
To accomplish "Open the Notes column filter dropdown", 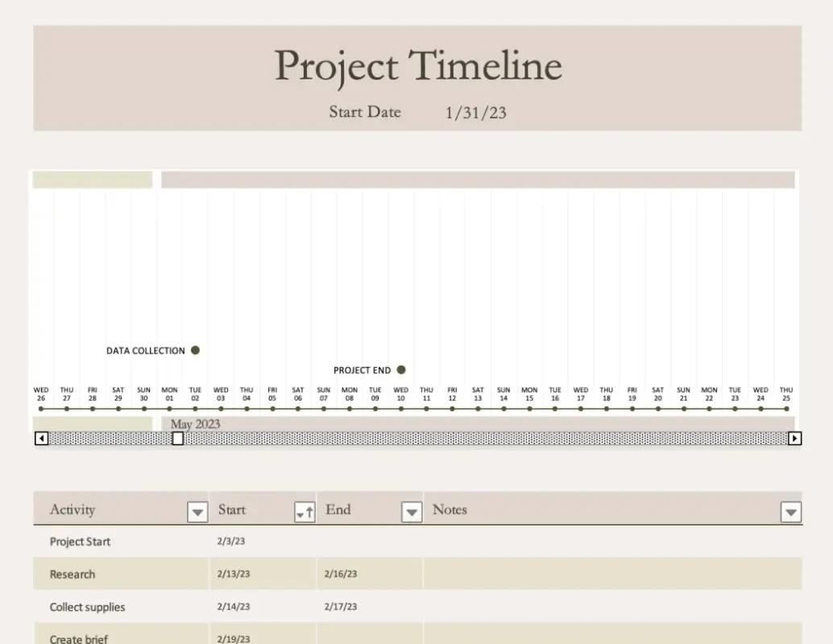I will [790, 512].
